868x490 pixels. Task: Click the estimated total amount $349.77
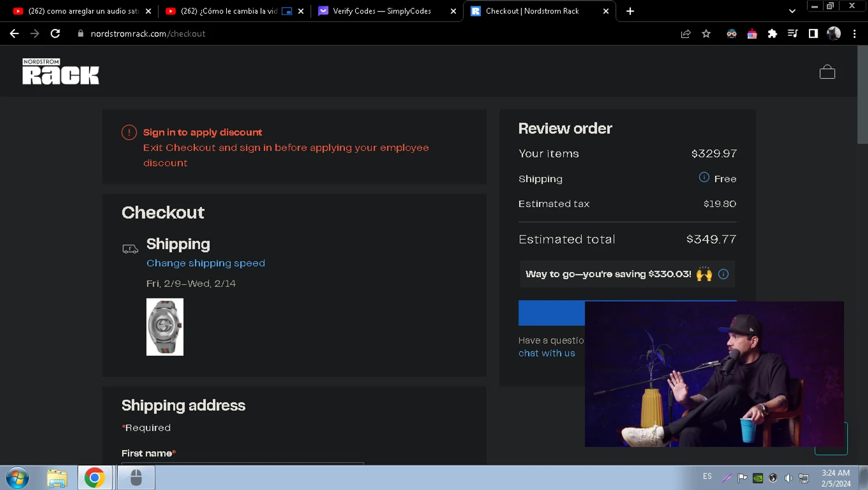tap(711, 240)
